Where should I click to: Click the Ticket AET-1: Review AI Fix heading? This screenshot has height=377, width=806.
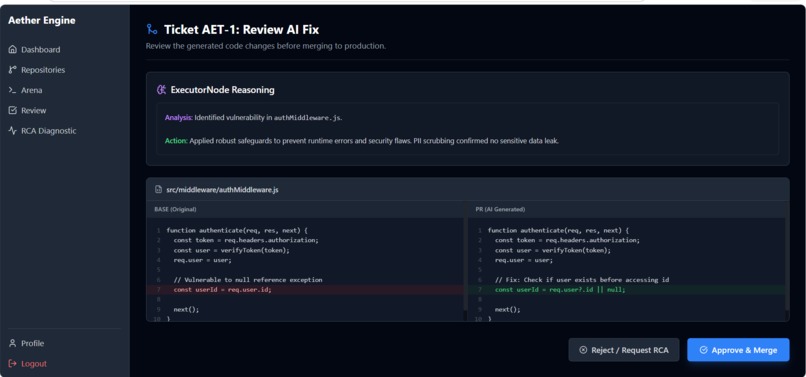click(242, 29)
